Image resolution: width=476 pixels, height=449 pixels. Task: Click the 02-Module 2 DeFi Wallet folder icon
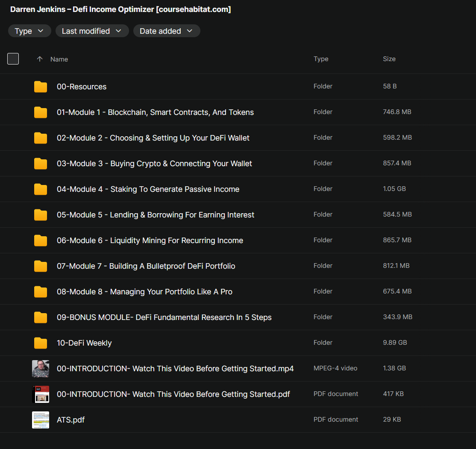[x=41, y=138]
